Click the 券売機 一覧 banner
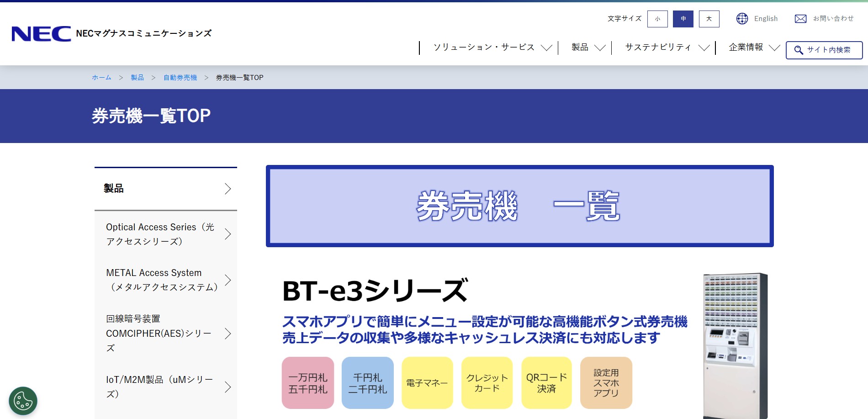Image resolution: width=868 pixels, height=419 pixels. [520, 206]
